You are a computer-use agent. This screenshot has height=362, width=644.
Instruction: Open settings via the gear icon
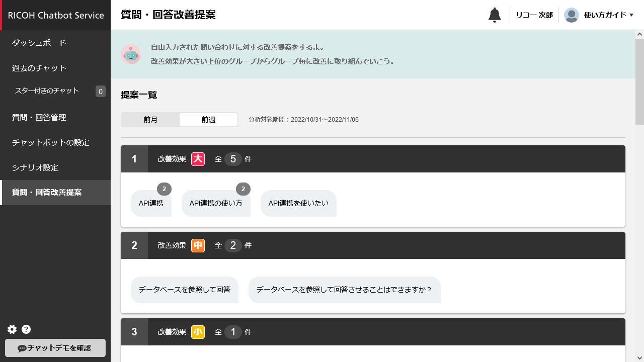tap(12, 329)
